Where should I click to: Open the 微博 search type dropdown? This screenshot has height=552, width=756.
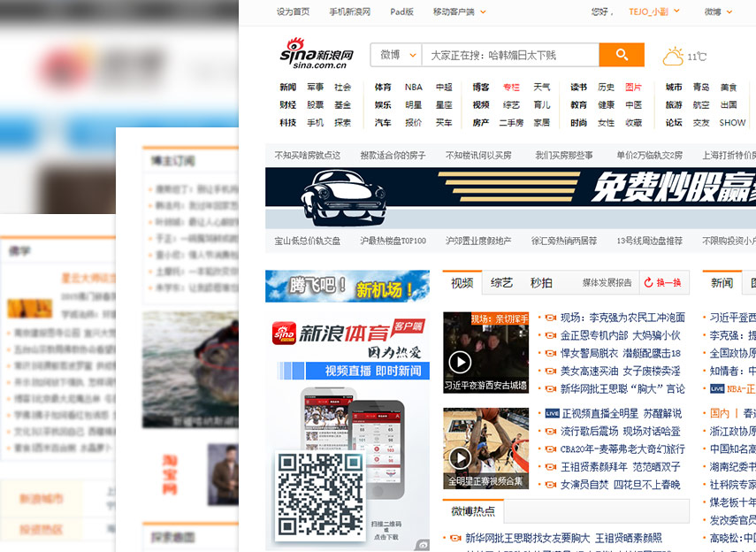pyautogui.click(x=396, y=55)
